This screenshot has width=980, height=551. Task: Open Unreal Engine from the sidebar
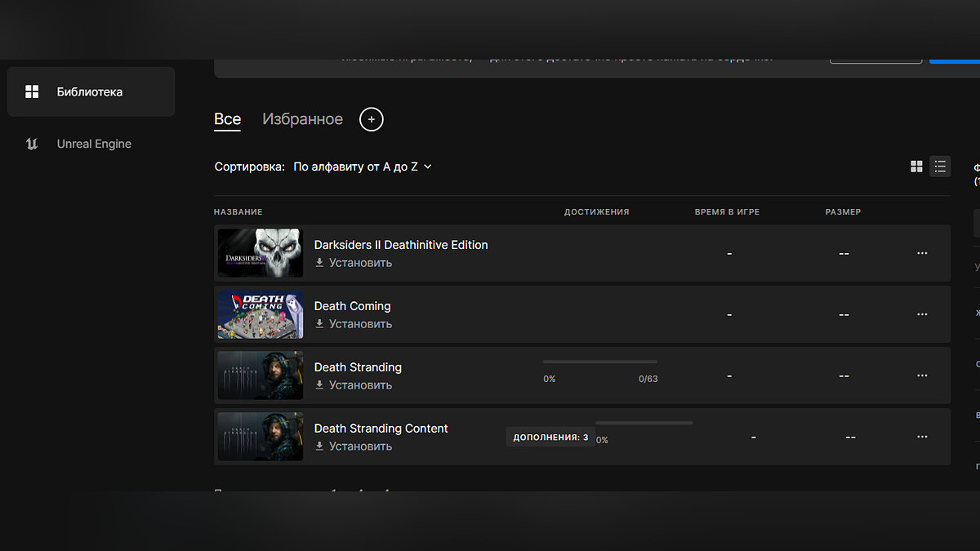tap(93, 144)
